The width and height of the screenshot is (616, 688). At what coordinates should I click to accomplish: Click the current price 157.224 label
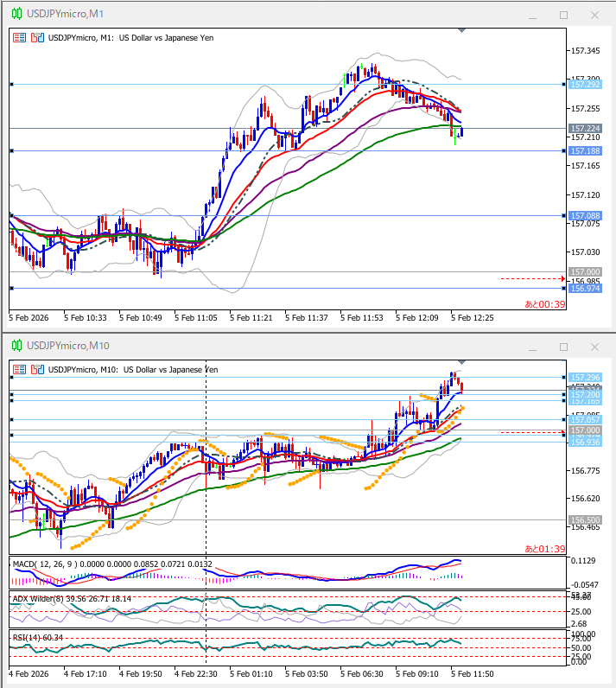(586, 129)
